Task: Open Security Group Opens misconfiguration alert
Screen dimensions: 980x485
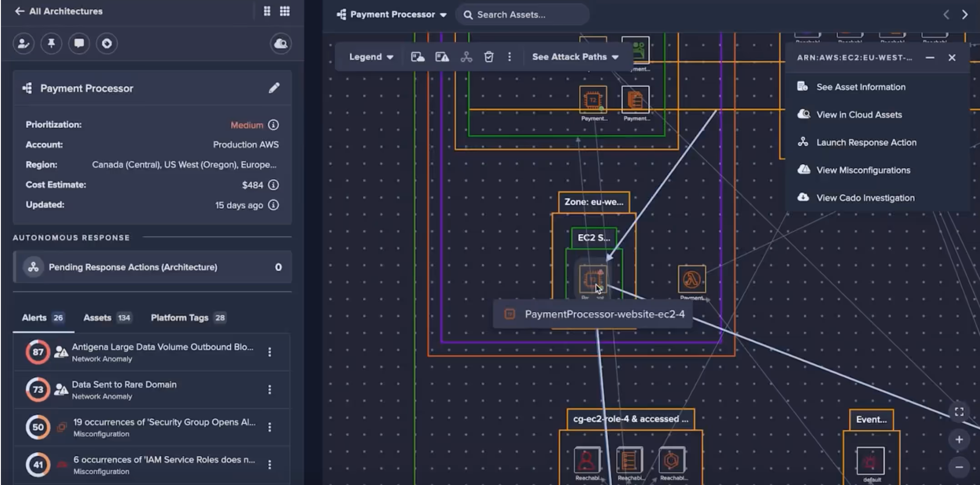Action: point(152,427)
